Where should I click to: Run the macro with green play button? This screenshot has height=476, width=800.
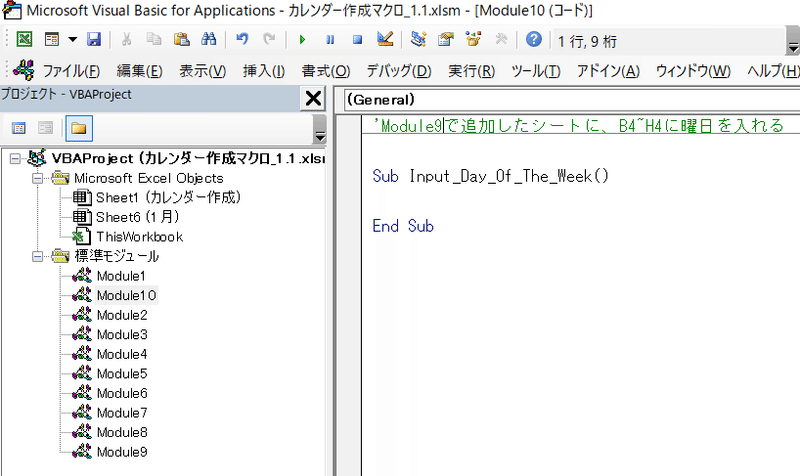click(302, 39)
